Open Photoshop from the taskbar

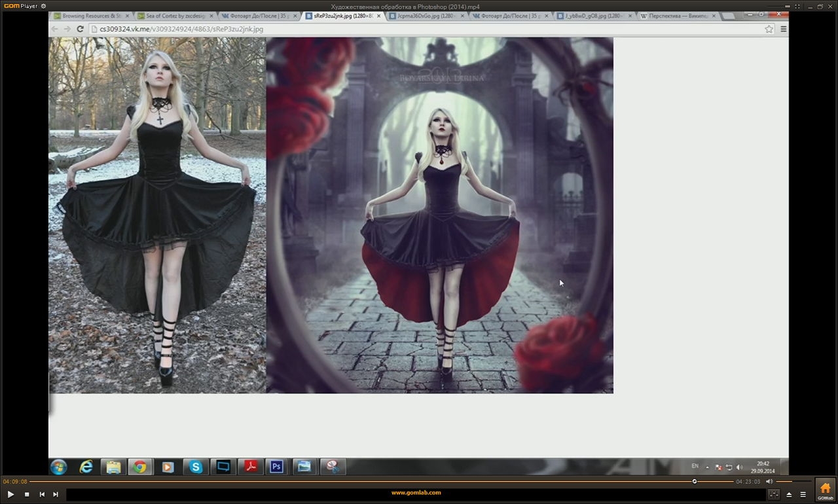point(277,467)
